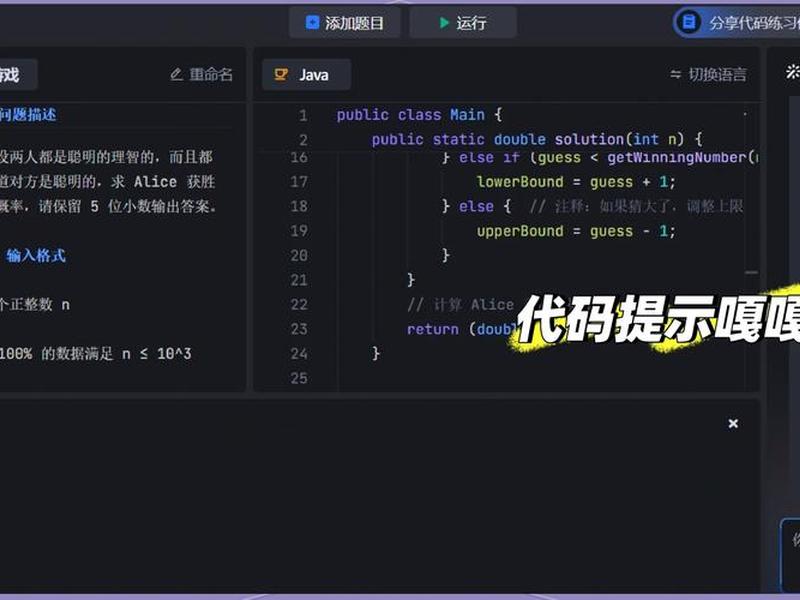This screenshot has width=800, height=600.
Task: Click the swap arrows icon near 切换语言
Action: point(676,74)
